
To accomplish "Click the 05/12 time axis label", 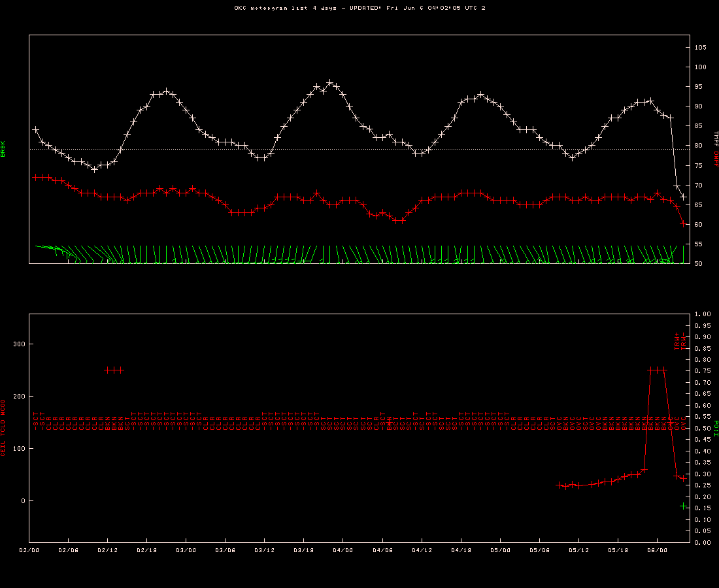I will point(578,551).
